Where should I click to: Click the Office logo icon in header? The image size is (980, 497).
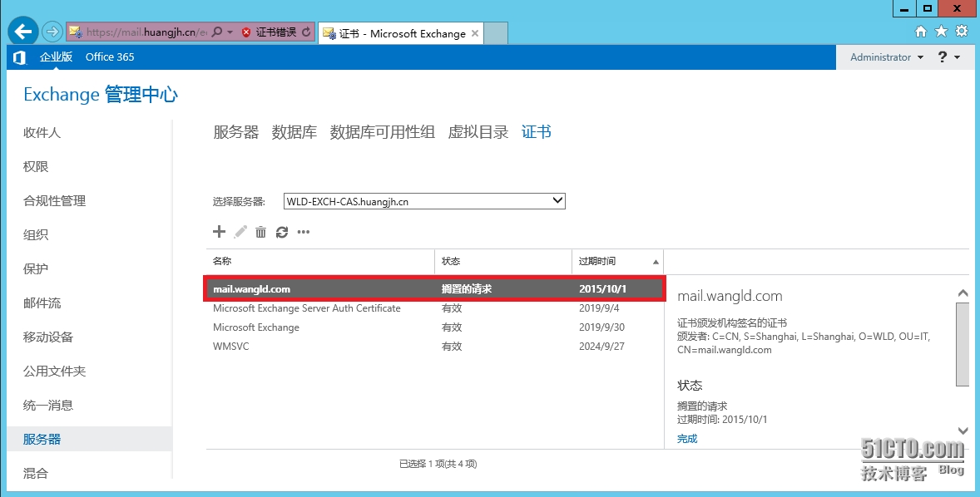click(x=19, y=57)
